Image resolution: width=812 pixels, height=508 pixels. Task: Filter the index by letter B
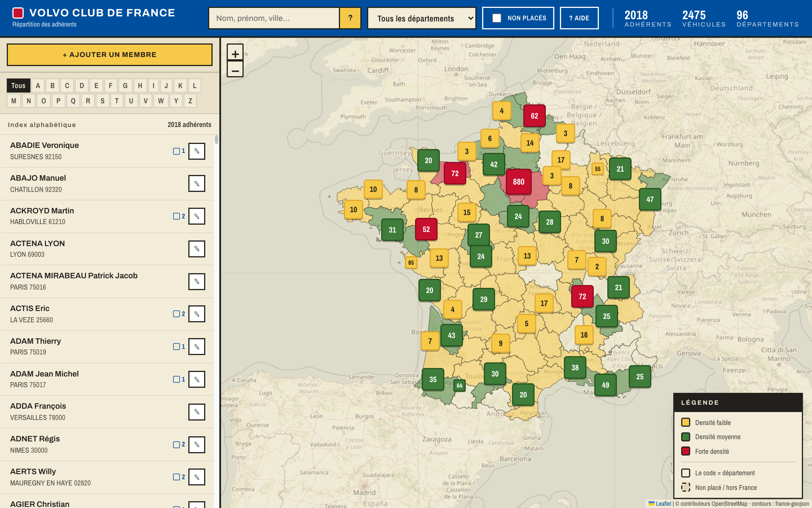(x=52, y=86)
